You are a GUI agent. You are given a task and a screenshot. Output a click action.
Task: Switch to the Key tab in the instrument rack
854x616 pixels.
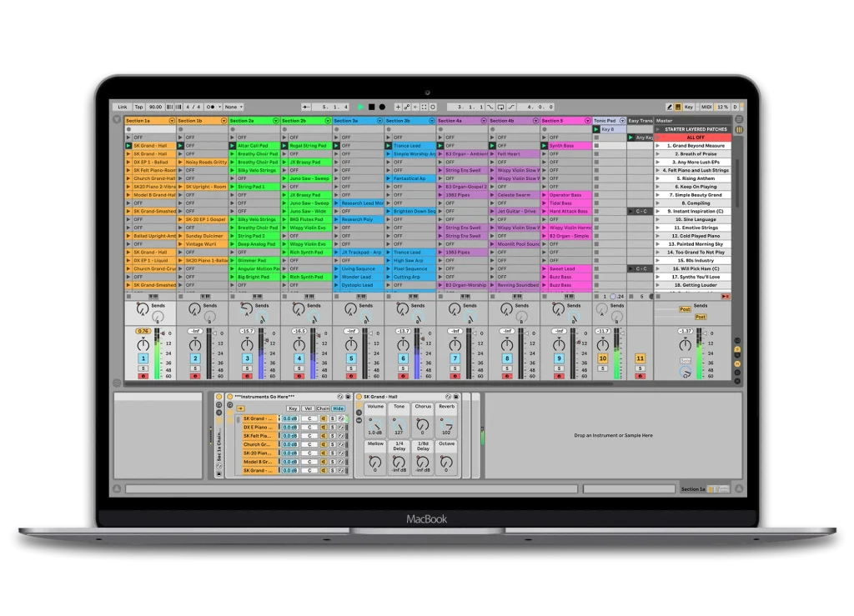pyautogui.click(x=293, y=408)
